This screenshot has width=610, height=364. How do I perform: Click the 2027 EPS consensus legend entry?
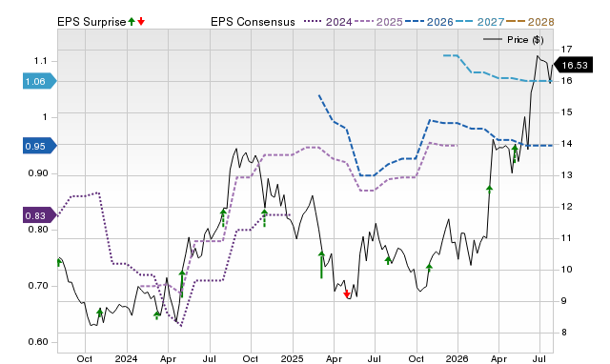click(x=479, y=22)
